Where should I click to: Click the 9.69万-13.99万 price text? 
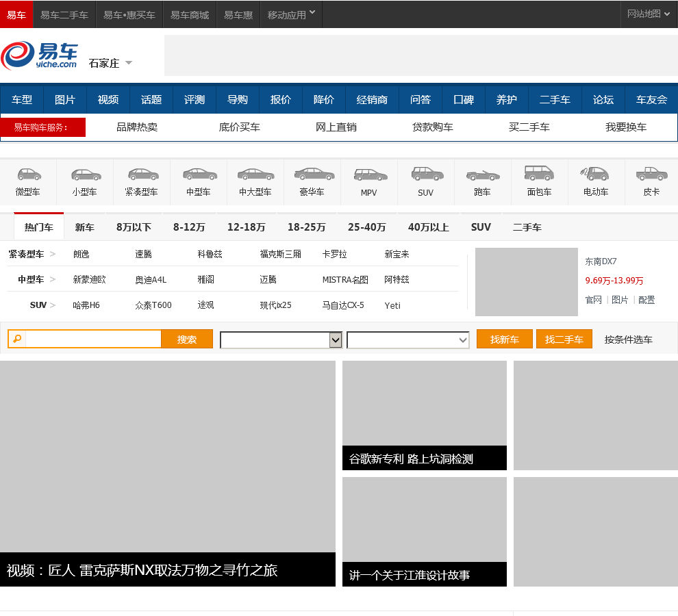[x=614, y=280]
